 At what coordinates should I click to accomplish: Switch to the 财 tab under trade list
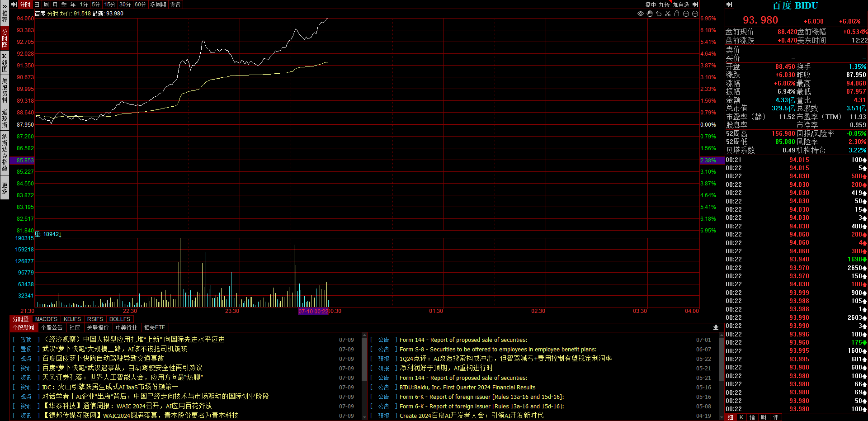764,417
